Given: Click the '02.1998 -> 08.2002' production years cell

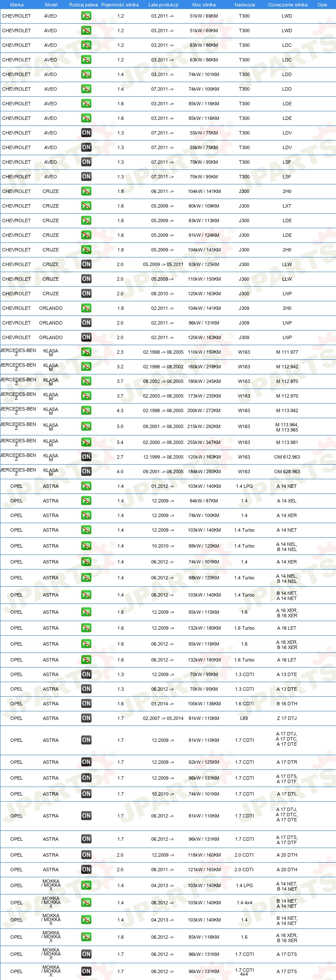Looking at the screenshot, I should point(163,367).
